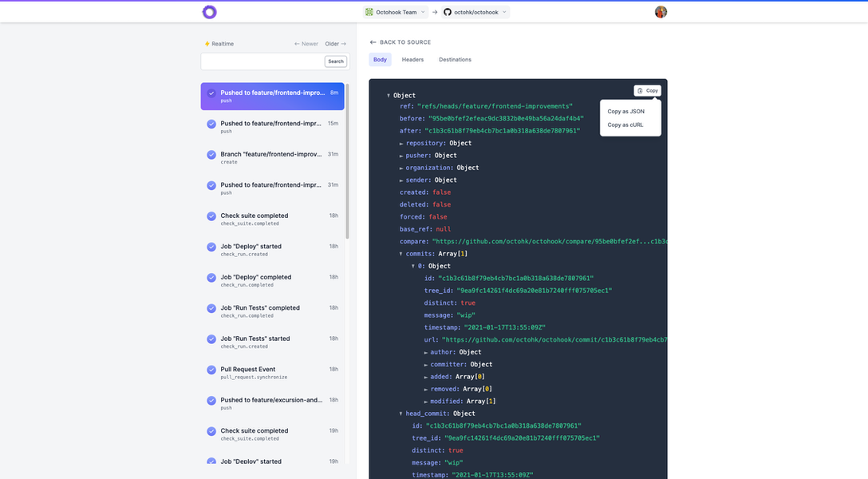Choose Copy as cURL from the copy menu
The height and width of the screenshot is (479, 868).
point(625,125)
